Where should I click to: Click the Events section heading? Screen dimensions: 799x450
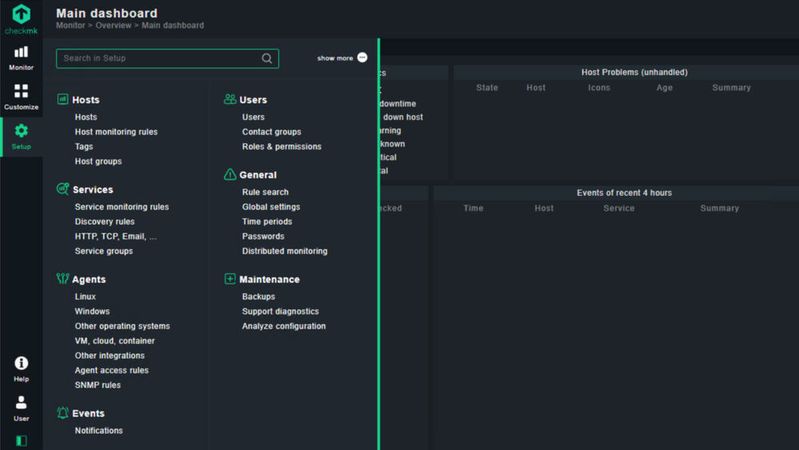click(x=88, y=413)
